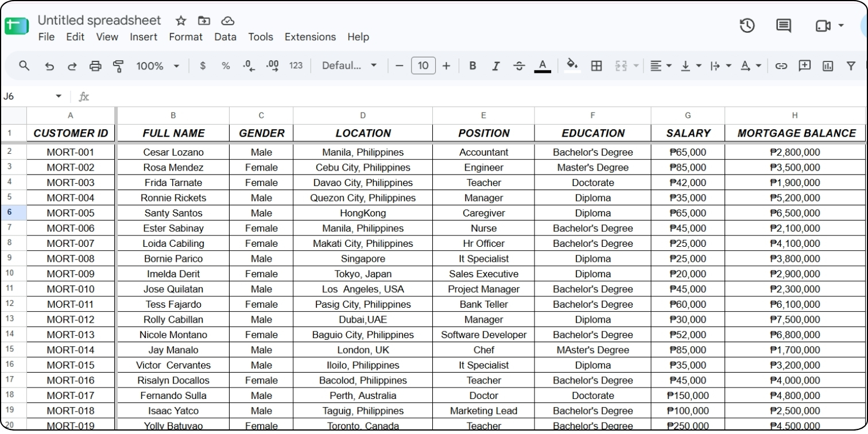Open the fill color picker
The image size is (868, 434).
pos(572,65)
